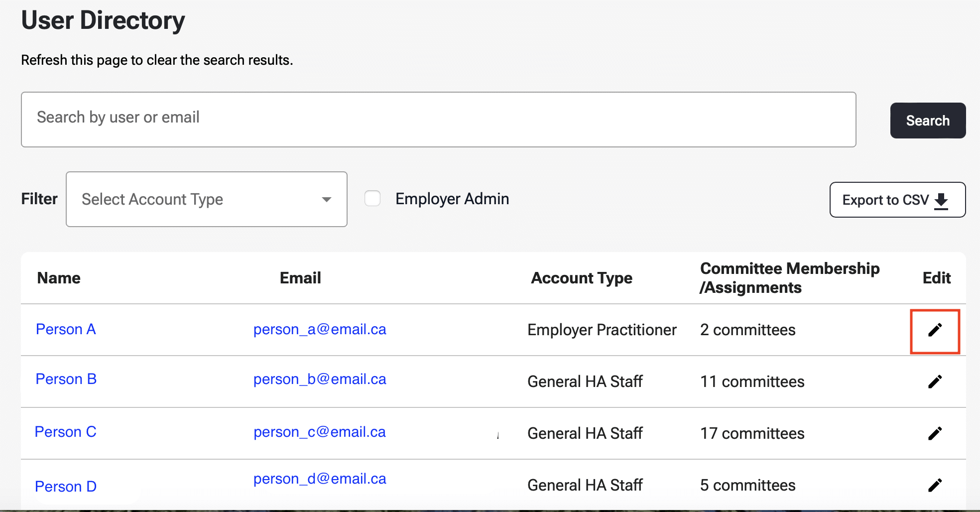This screenshot has height=512, width=980.
Task: Click the Committee Membership /Assignments header
Action: click(x=790, y=278)
